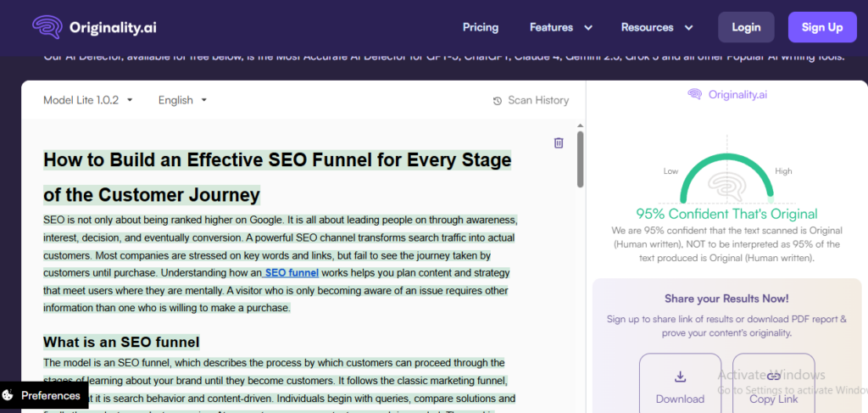This screenshot has width=868, height=413.
Task: Click the trash icon to delete text
Action: click(x=559, y=143)
